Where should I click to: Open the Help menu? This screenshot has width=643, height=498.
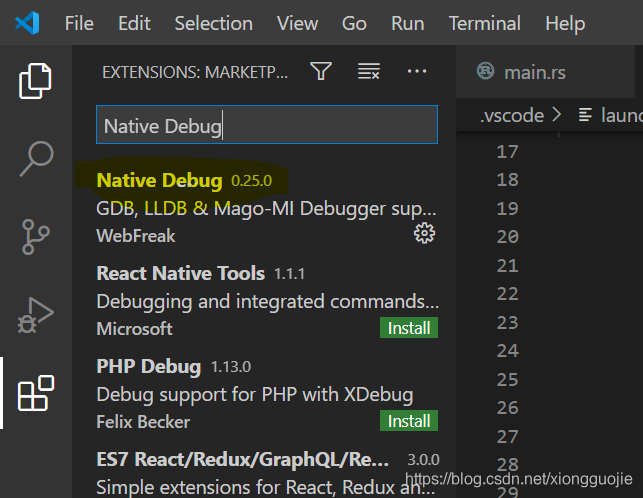pyautogui.click(x=565, y=23)
